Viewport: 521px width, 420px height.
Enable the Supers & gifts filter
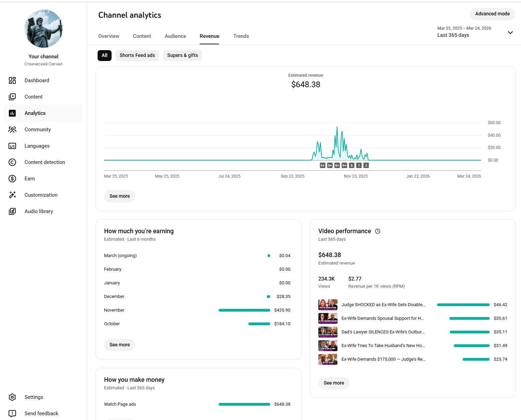tap(183, 55)
